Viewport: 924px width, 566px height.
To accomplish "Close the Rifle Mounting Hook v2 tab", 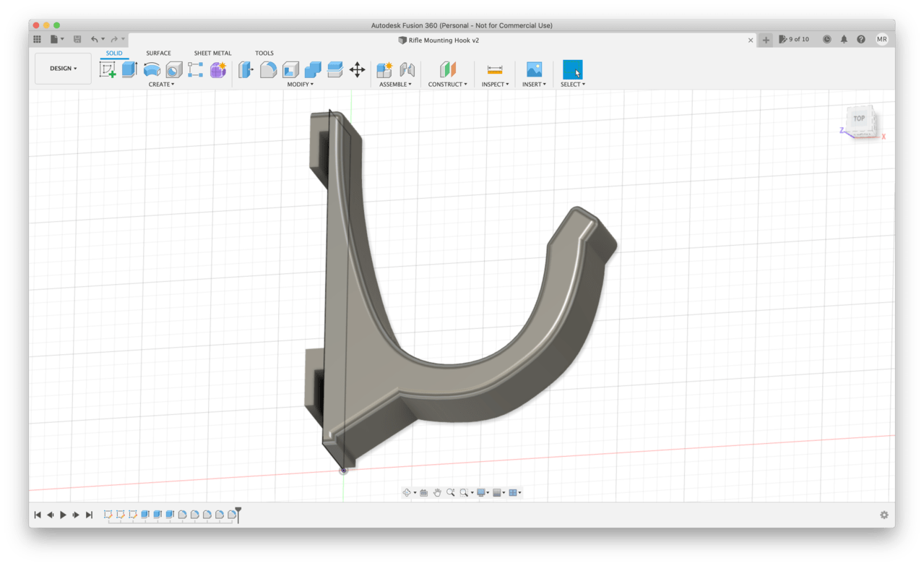I will 751,40.
